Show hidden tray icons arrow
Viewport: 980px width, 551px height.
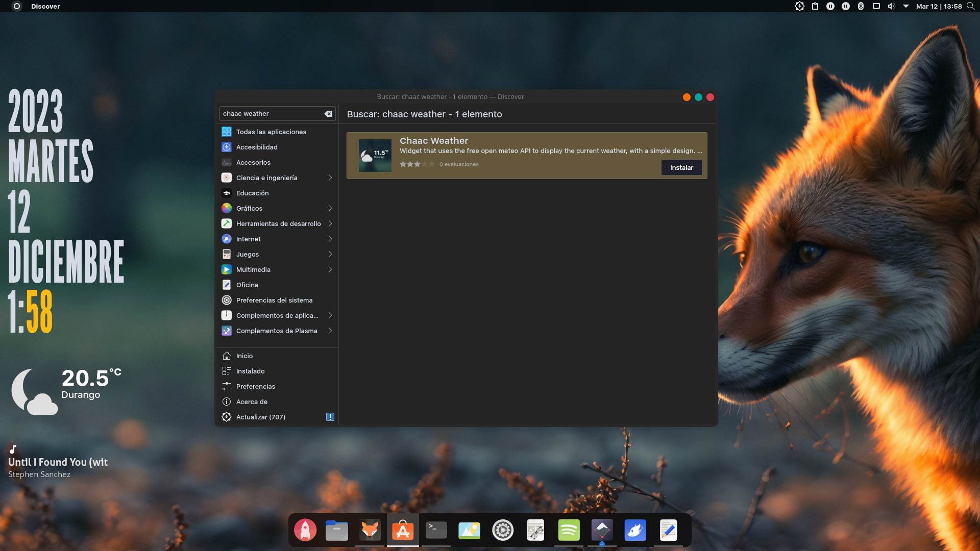pos(906,6)
